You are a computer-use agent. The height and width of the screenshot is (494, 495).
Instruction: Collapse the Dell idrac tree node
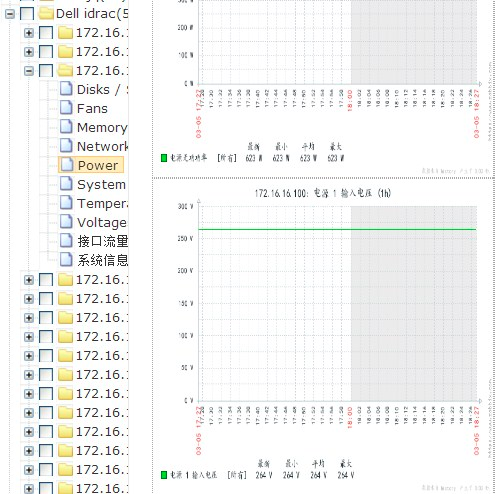click(10, 14)
